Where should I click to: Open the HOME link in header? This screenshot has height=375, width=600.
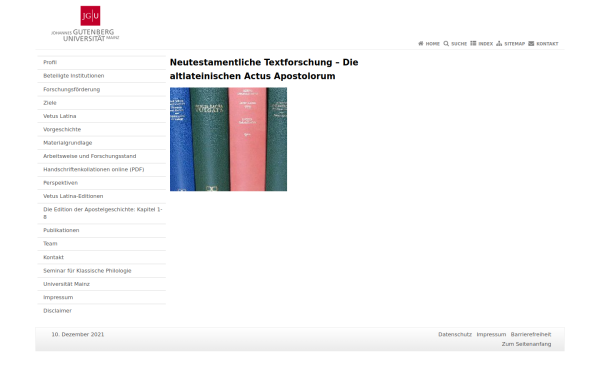click(433, 44)
